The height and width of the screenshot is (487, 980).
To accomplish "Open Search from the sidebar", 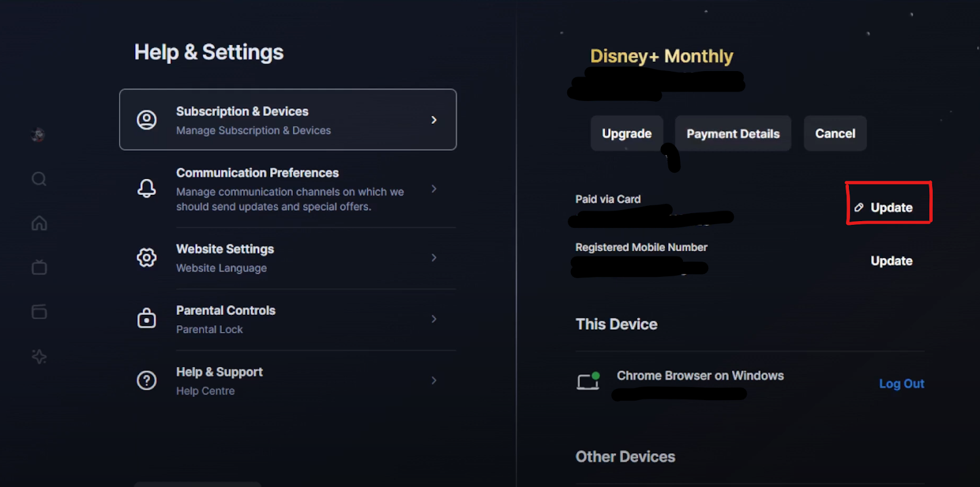I will [39, 179].
